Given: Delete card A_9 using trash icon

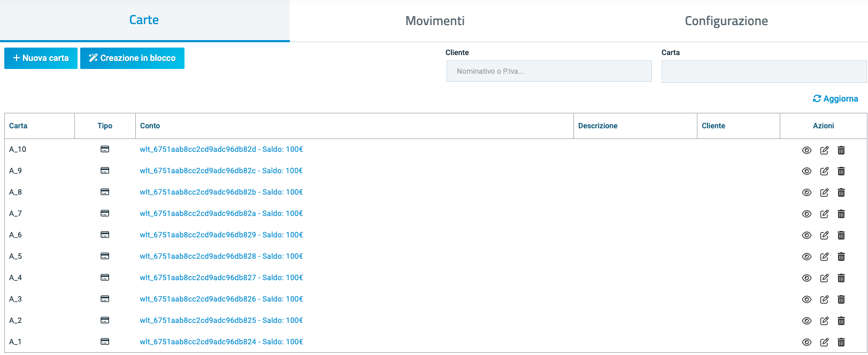Looking at the screenshot, I should point(841,171).
